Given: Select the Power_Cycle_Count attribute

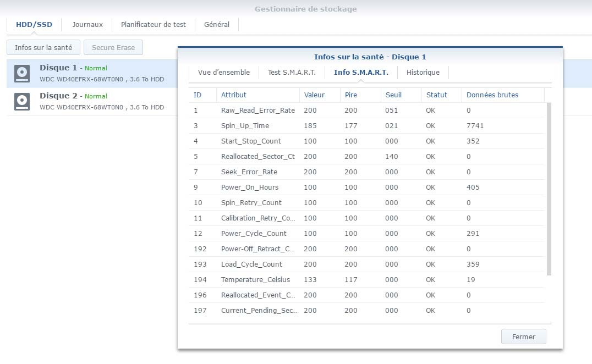Looking at the screenshot, I should [x=254, y=234].
